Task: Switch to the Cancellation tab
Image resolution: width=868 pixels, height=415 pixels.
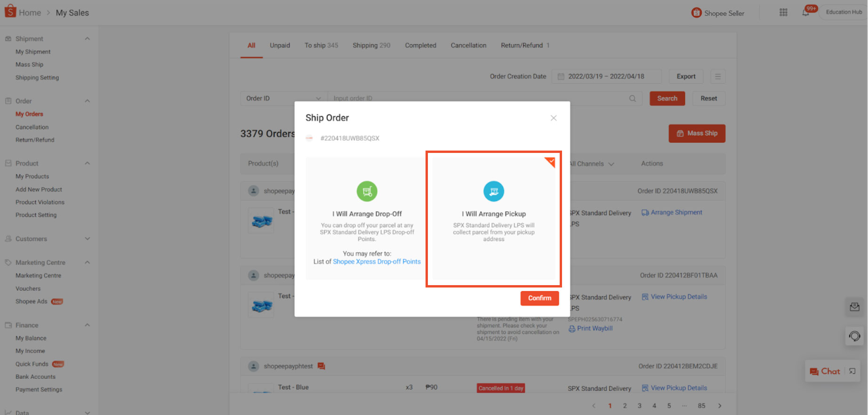Action: (468, 46)
